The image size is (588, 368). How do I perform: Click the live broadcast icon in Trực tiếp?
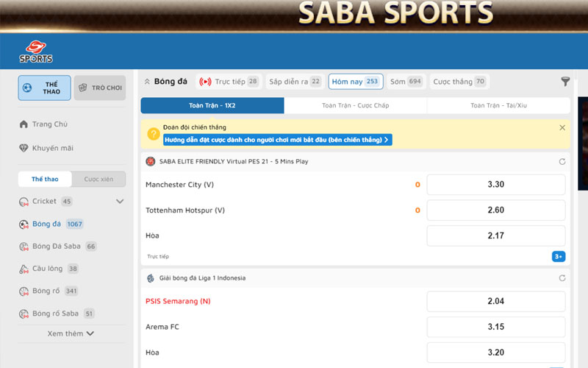pyautogui.click(x=205, y=82)
